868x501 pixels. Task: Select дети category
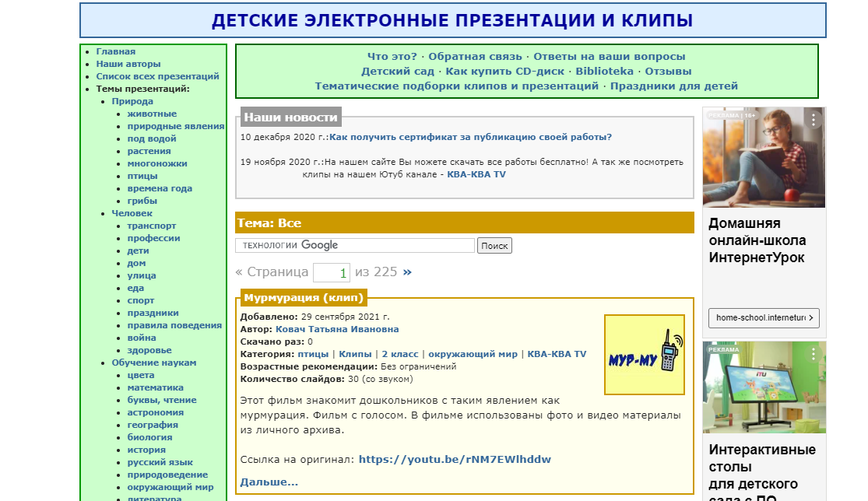click(138, 250)
